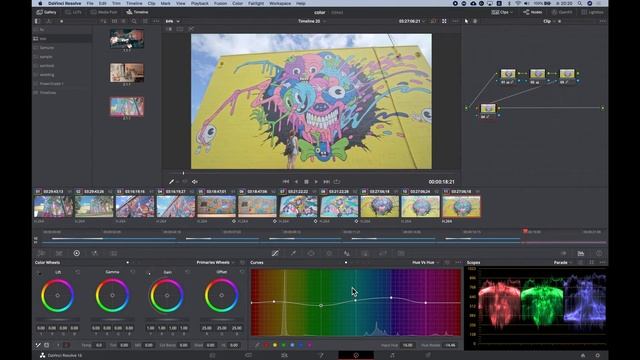Select the first gallery still thumbnail
This screenshot has height=360, width=640.
coord(127,38)
